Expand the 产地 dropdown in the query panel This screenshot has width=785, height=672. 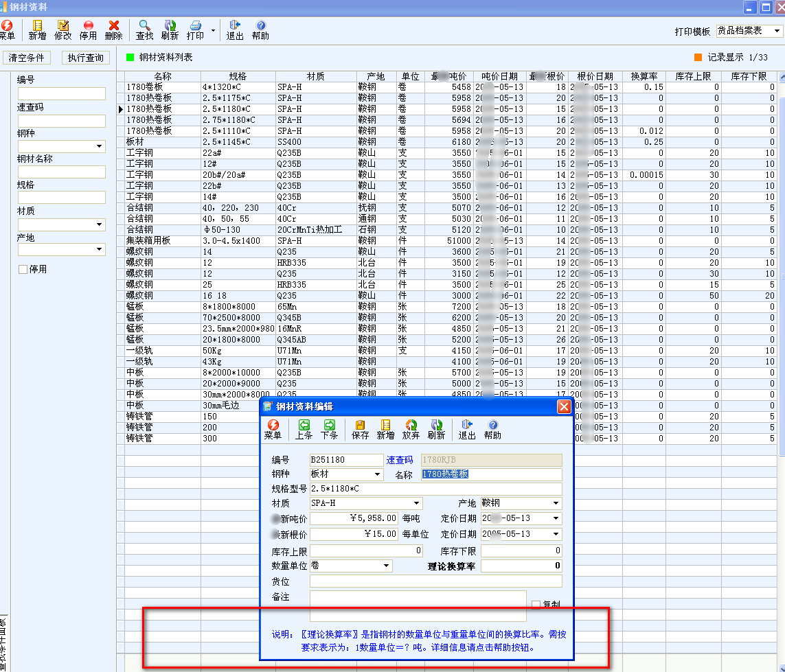click(x=99, y=249)
